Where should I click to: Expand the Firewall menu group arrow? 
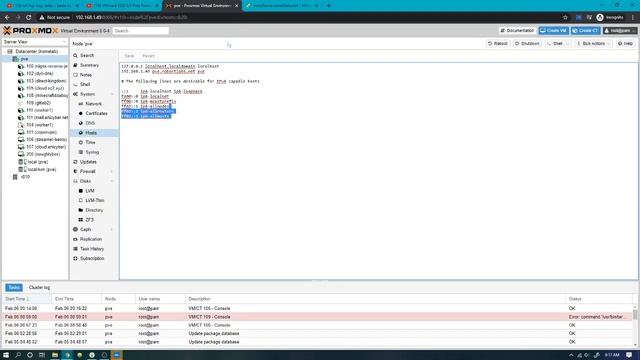tap(112, 171)
